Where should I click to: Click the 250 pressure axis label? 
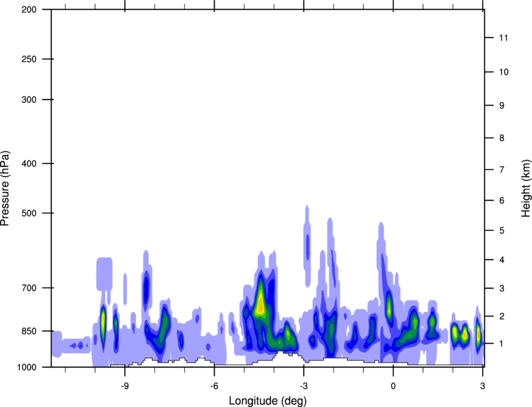click(29, 59)
